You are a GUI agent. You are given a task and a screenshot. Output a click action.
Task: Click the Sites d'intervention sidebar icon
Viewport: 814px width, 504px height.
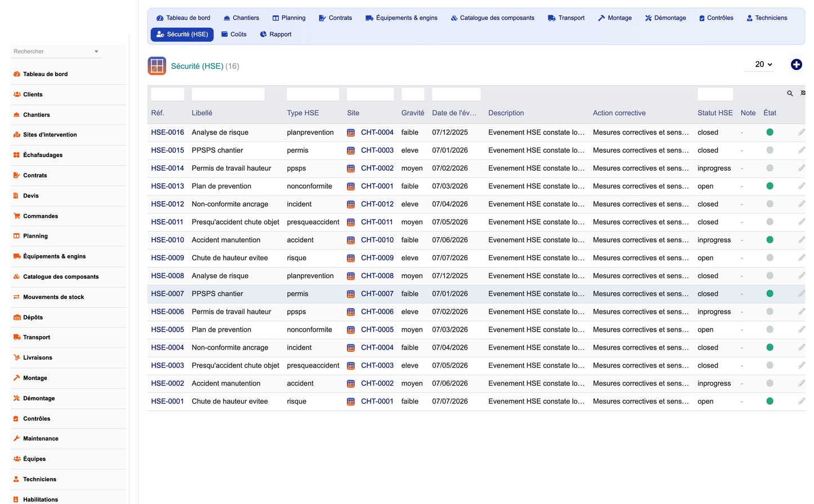17,135
